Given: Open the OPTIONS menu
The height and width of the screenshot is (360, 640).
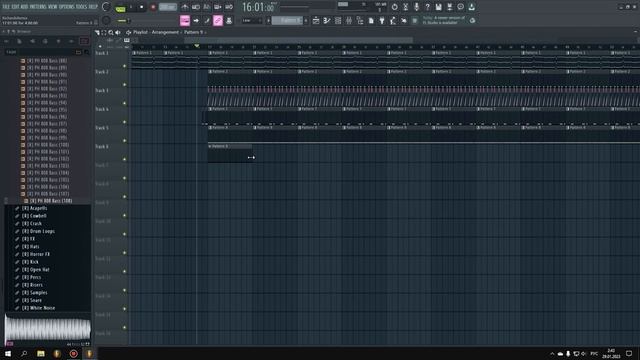Looking at the screenshot, I should click(67, 7).
